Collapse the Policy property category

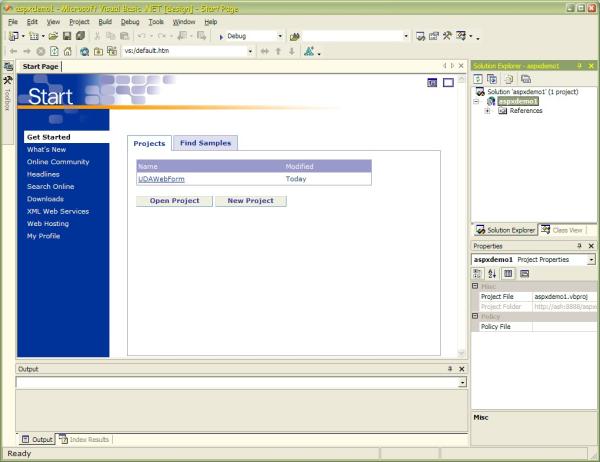point(475,316)
